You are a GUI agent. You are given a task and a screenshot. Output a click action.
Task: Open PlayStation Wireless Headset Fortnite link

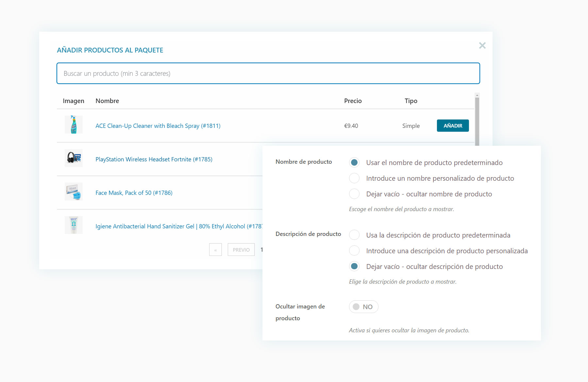154,159
